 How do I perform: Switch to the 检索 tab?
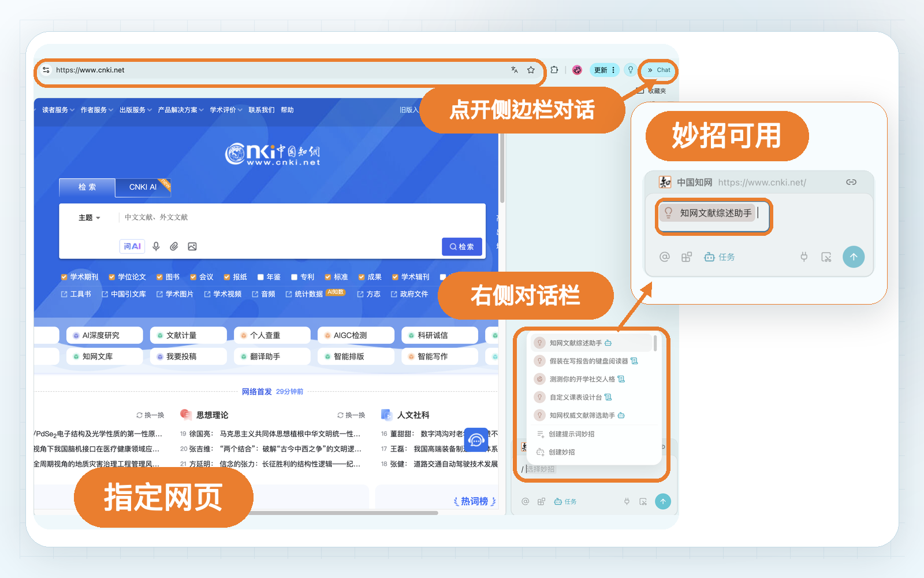pyautogui.click(x=87, y=187)
